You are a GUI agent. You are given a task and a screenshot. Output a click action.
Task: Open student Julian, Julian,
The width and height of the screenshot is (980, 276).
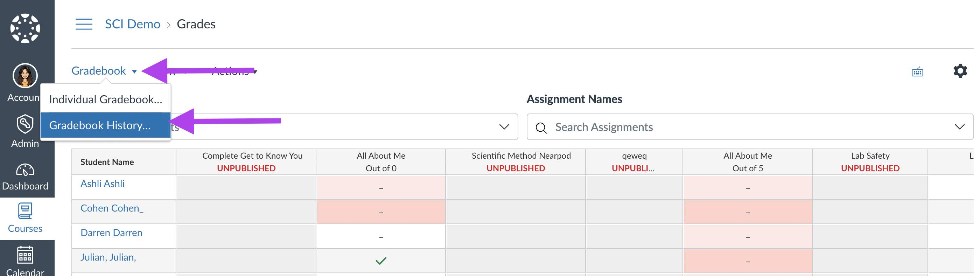click(108, 257)
